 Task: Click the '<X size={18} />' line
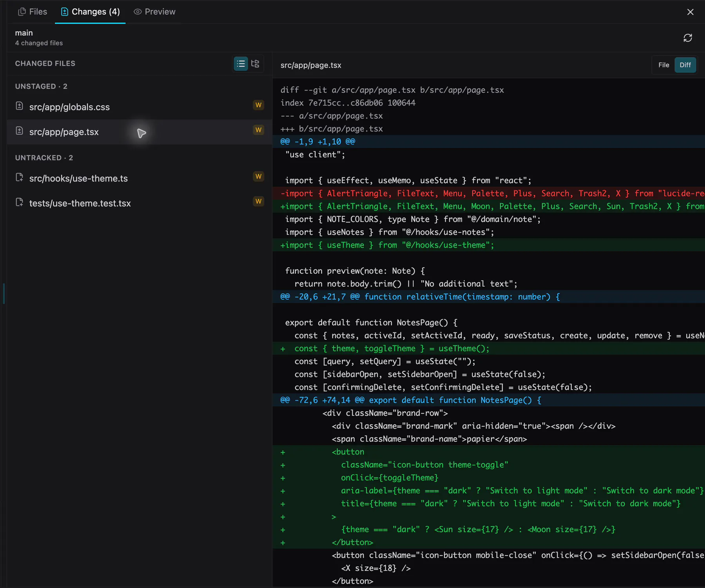point(489,568)
